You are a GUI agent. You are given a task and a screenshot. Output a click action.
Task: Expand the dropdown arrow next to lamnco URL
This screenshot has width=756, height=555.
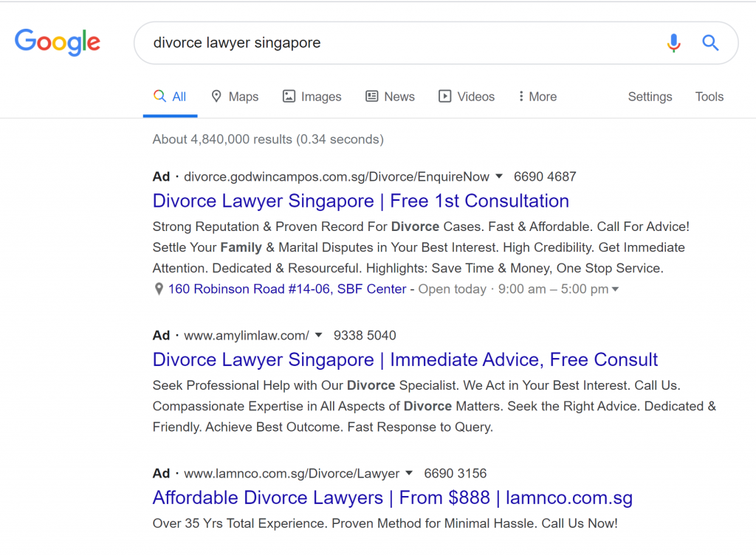[409, 473]
